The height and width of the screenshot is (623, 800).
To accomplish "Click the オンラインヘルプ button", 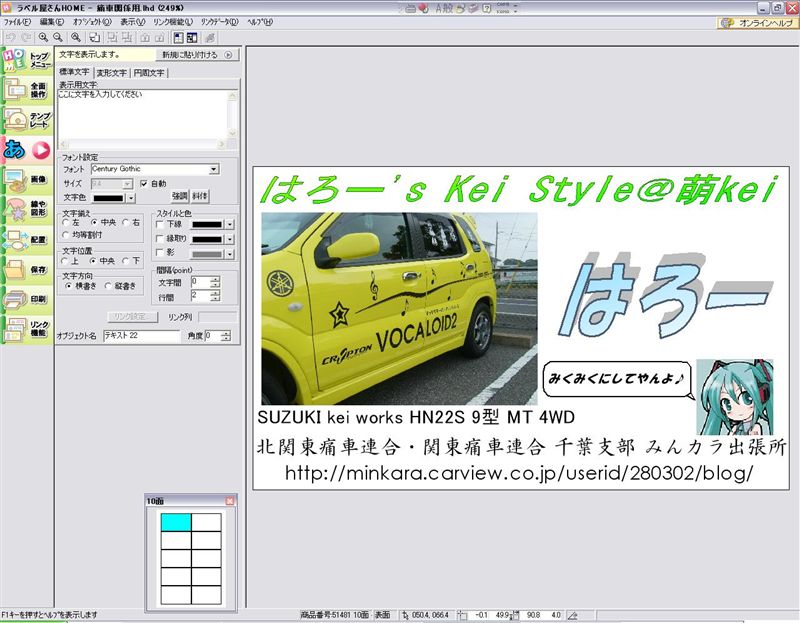I will [757, 23].
